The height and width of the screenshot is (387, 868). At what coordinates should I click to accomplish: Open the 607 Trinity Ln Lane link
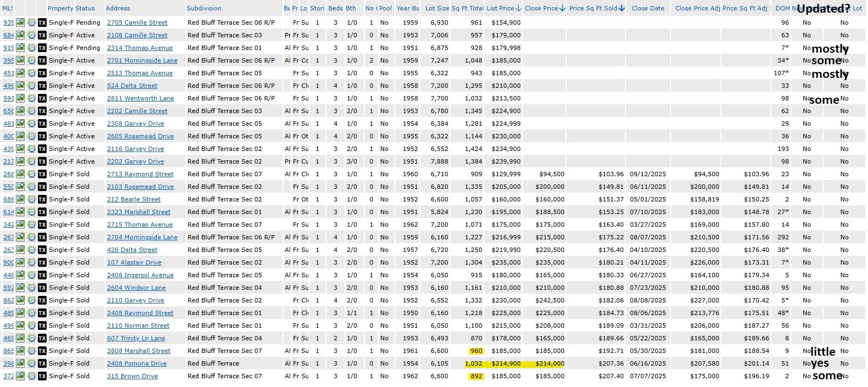pyautogui.click(x=136, y=338)
